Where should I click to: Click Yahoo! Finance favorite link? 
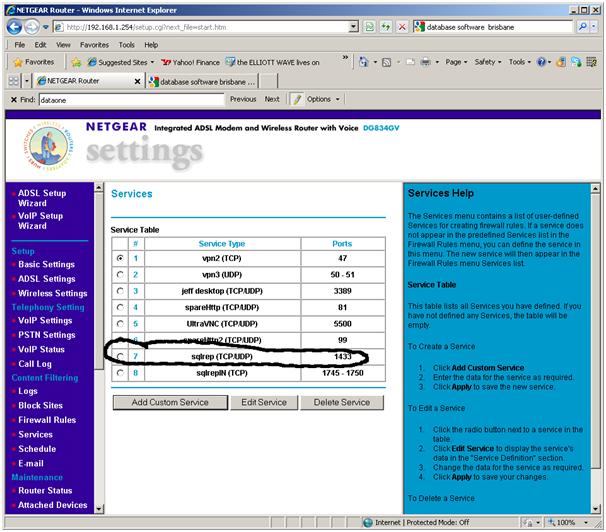(190, 62)
